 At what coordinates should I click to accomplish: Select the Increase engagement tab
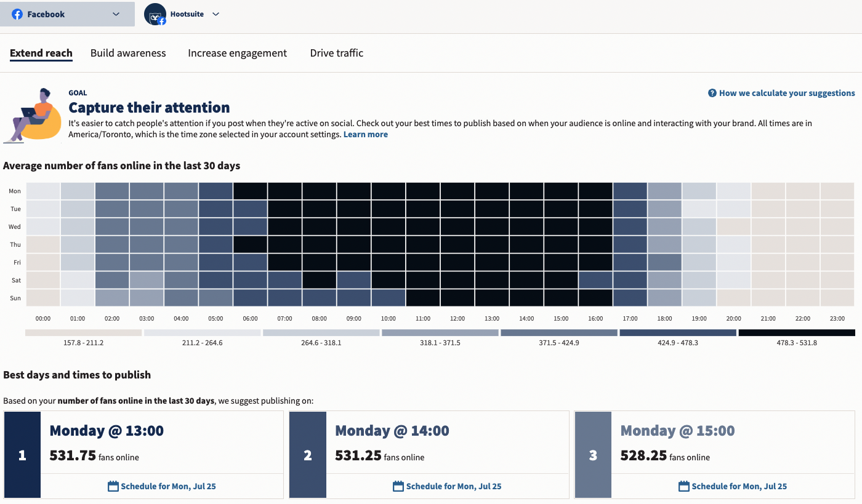pyautogui.click(x=237, y=53)
